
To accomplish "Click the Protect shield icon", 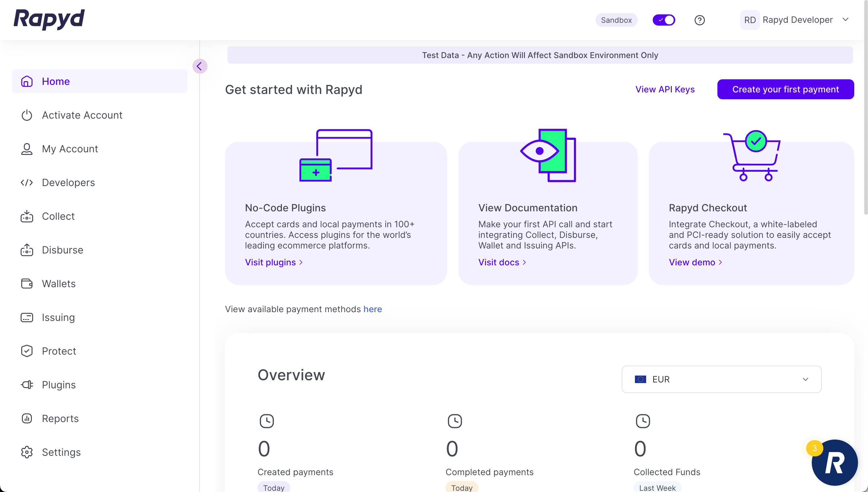I will click(27, 351).
